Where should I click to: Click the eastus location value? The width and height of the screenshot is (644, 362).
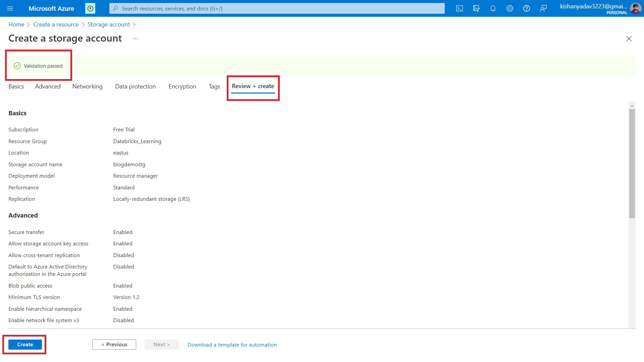coord(121,153)
